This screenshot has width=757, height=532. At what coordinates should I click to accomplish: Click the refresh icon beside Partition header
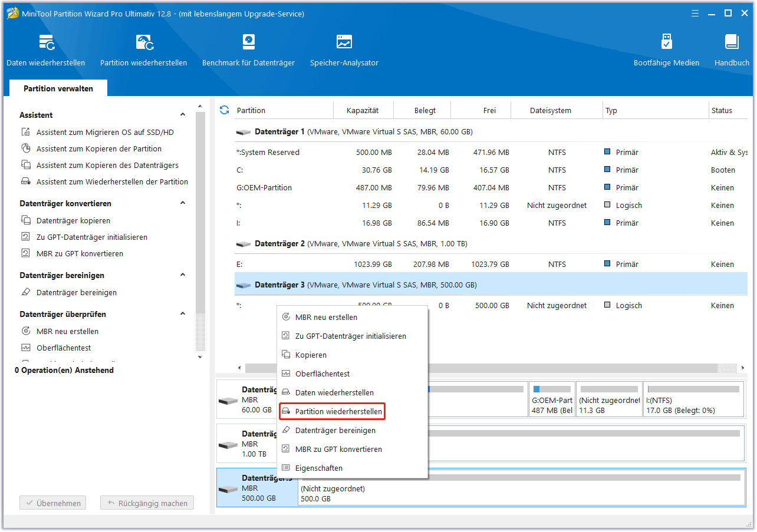tap(224, 110)
